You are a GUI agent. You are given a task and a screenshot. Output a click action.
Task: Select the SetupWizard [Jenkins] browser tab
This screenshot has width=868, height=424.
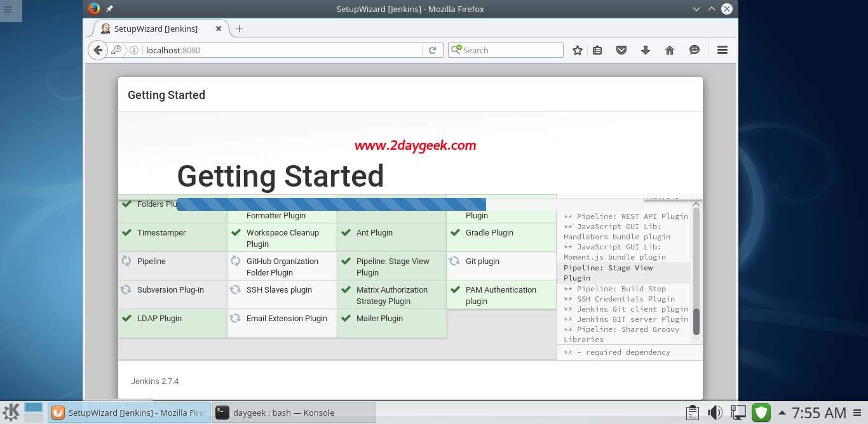pos(161,29)
